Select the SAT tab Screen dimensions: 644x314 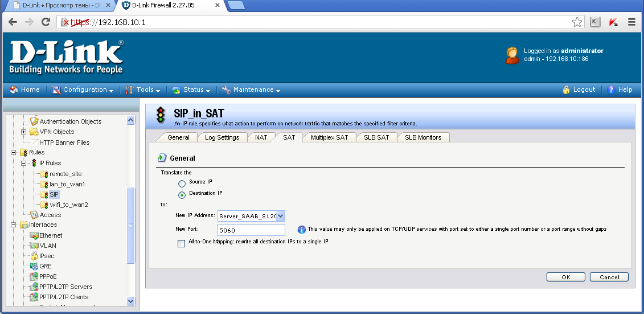click(x=289, y=137)
